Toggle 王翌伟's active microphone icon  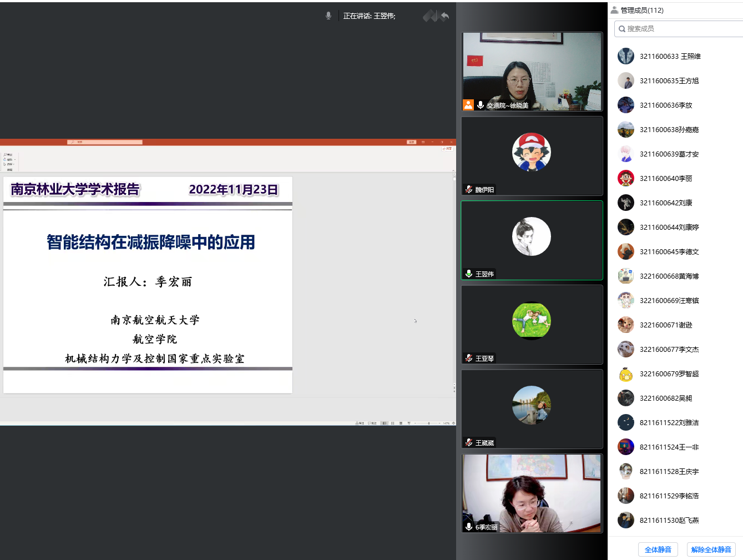(x=469, y=274)
